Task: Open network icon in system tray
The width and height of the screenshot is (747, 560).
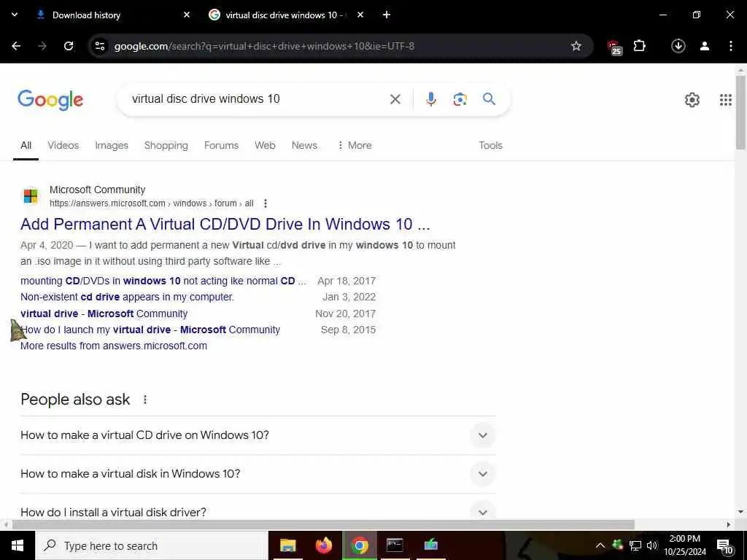Action: click(x=635, y=545)
